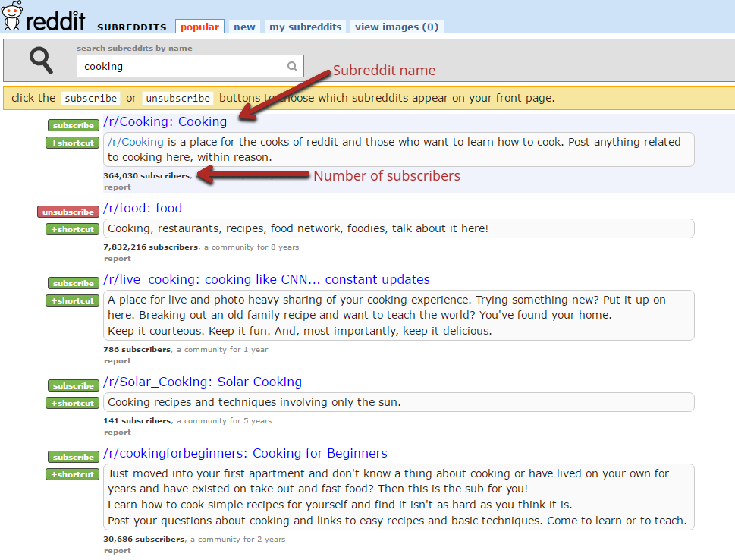Click the Solar Cooking description text
The image size is (735, 560).
(255, 402)
